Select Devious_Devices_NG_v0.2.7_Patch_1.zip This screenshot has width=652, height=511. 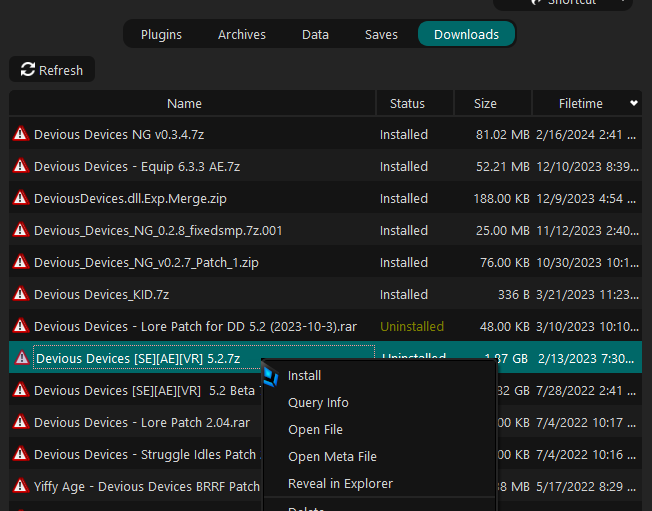click(146, 262)
